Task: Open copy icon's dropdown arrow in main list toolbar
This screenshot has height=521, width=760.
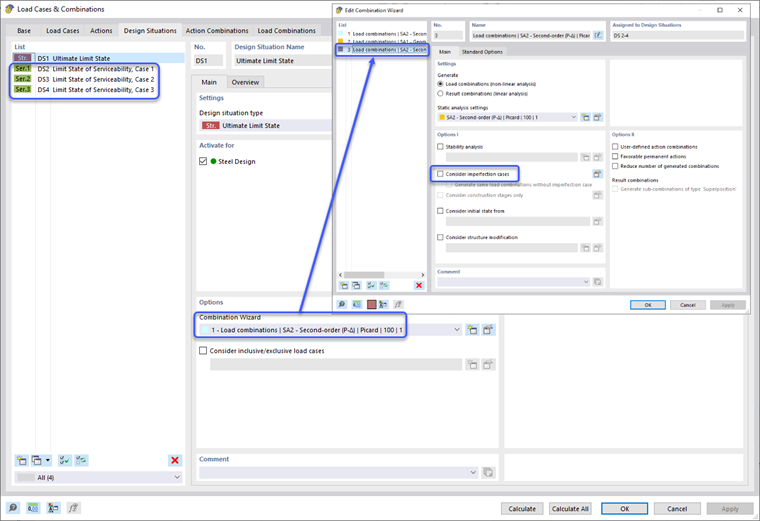Action: (48, 460)
